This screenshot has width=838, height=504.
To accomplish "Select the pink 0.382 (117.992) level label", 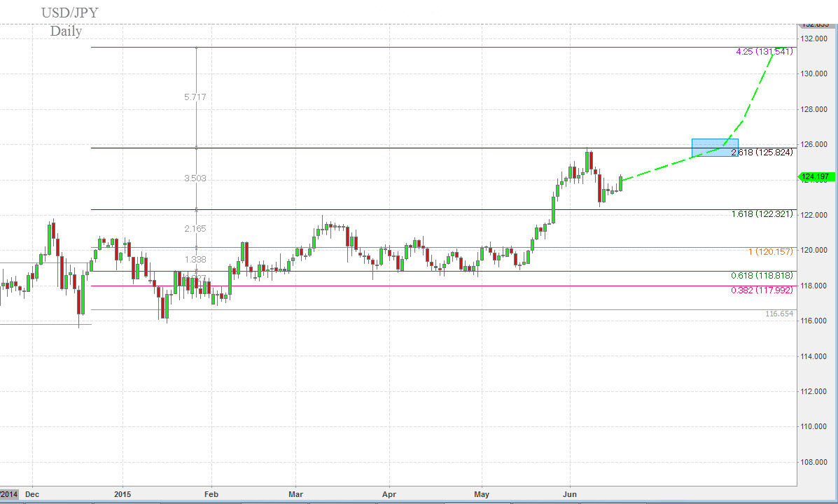I will [x=762, y=290].
